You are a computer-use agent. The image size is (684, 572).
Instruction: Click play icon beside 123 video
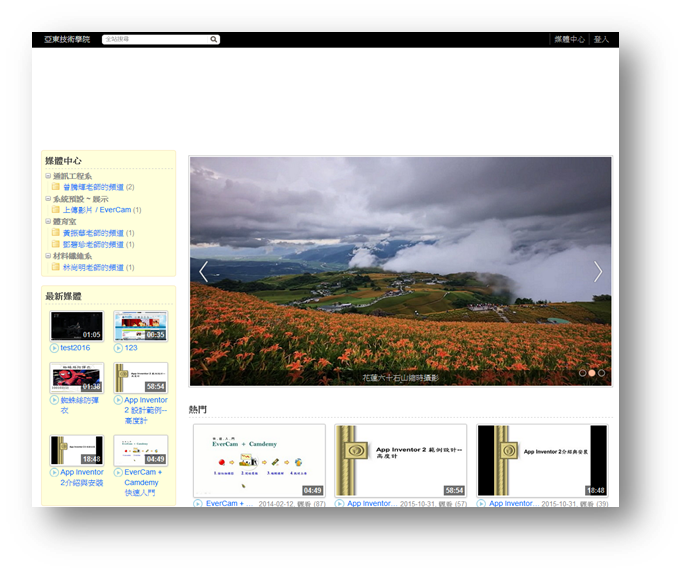pyautogui.click(x=118, y=348)
